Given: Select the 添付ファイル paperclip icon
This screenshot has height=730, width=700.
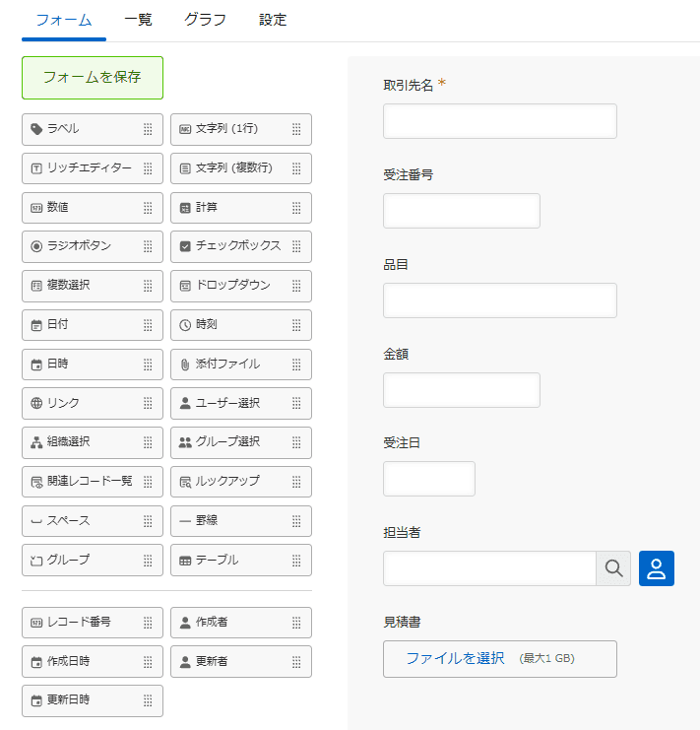Looking at the screenshot, I should 185,365.
